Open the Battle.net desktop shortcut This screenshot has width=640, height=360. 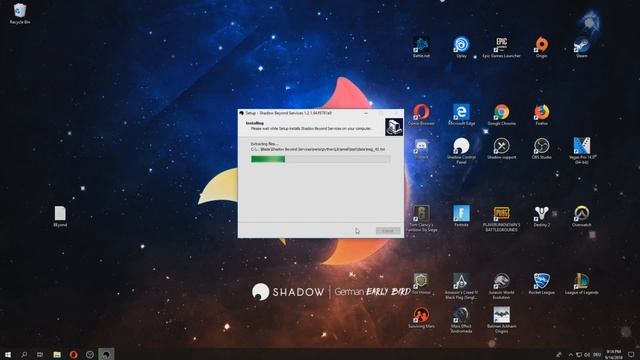point(421,47)
